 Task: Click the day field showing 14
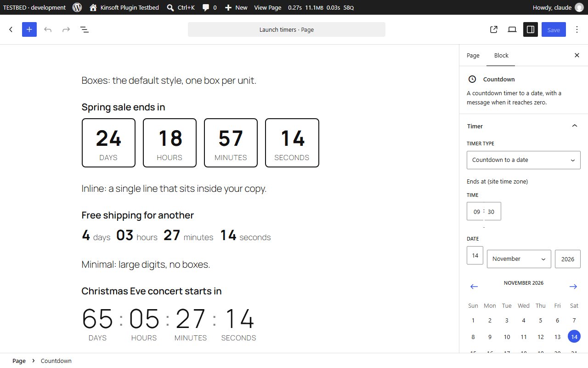(x=475, y=255)
